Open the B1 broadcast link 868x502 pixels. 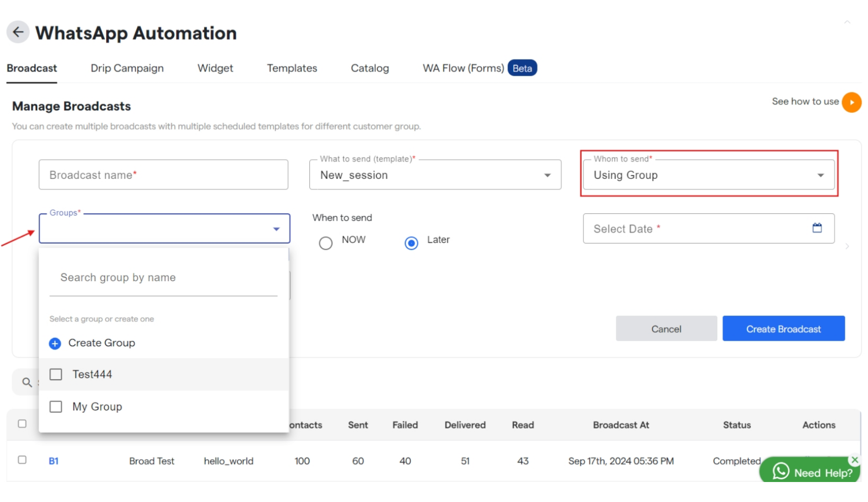(53, 461)
